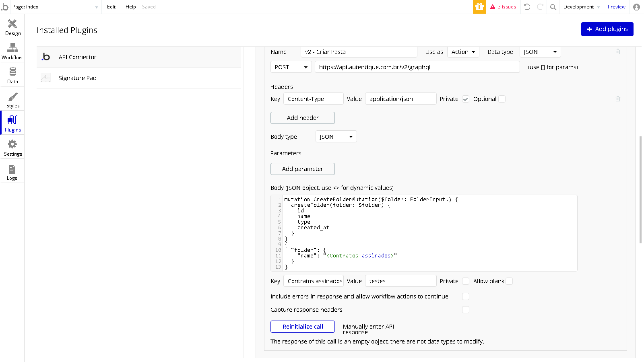Enable include errors in response checkbox

pos(466,296)
